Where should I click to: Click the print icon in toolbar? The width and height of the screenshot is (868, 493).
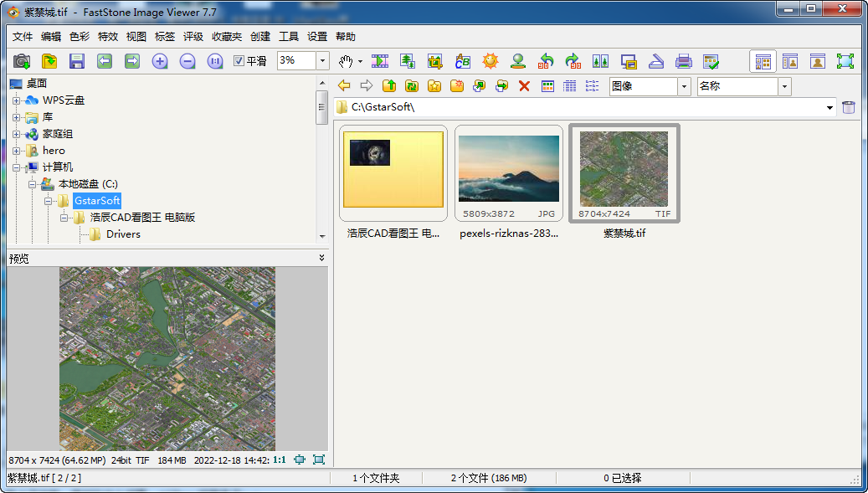(684, 61)
